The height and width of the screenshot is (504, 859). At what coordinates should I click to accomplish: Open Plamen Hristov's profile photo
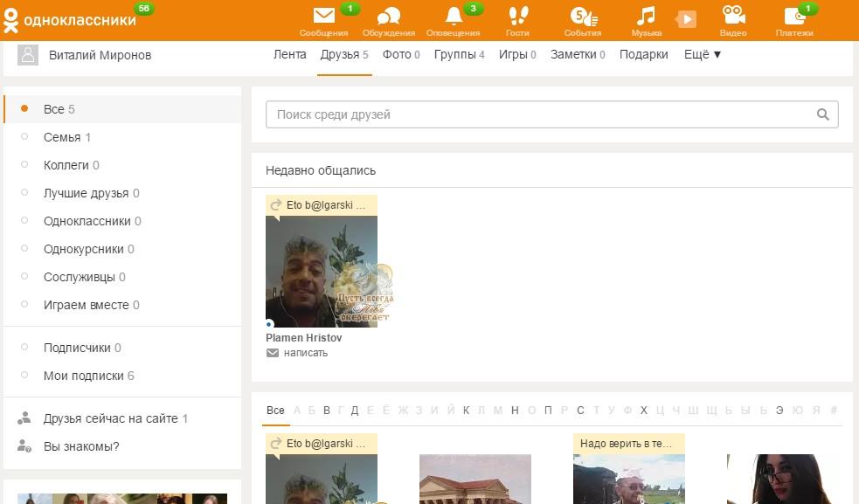[x=321, y=271]
